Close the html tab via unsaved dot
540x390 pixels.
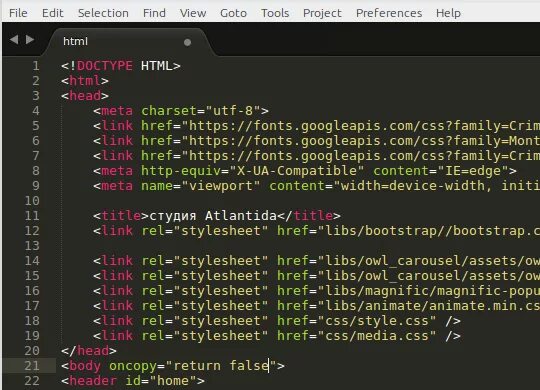[x=187, y=42]
